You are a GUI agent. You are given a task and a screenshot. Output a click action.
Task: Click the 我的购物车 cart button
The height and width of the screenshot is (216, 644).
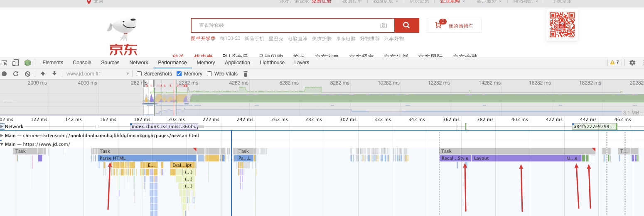click(x=454, y=25)
